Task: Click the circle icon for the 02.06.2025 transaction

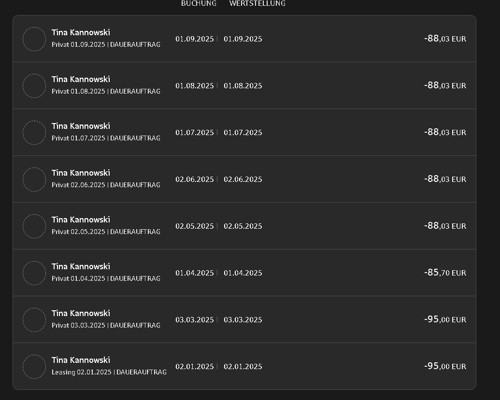Action: [34, 179]
